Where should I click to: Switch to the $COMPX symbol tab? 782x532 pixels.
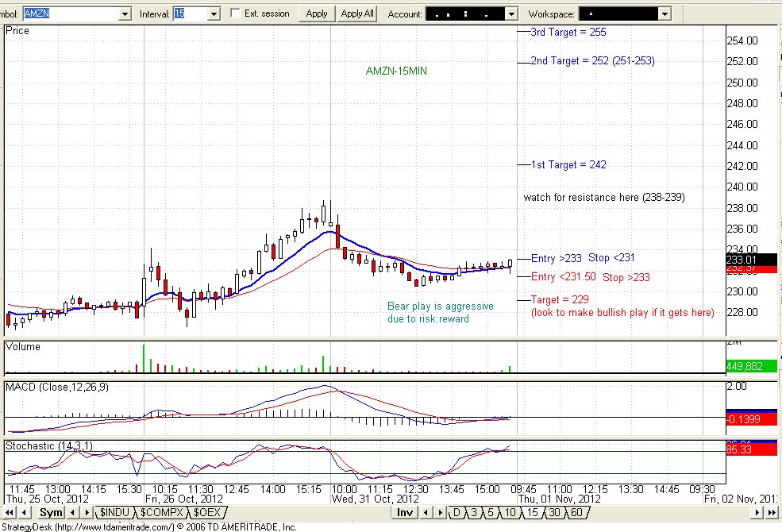pyautogui.click(x=161, y=512)
